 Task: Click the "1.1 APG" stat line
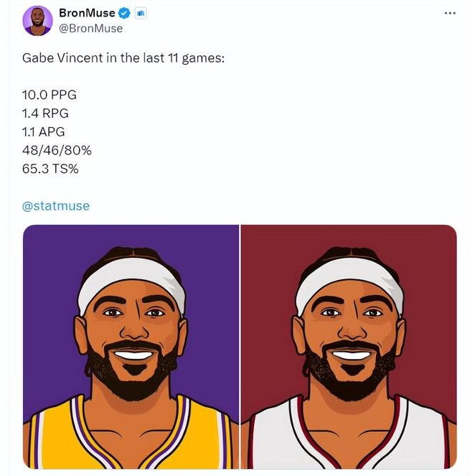[x=45, y=132]
